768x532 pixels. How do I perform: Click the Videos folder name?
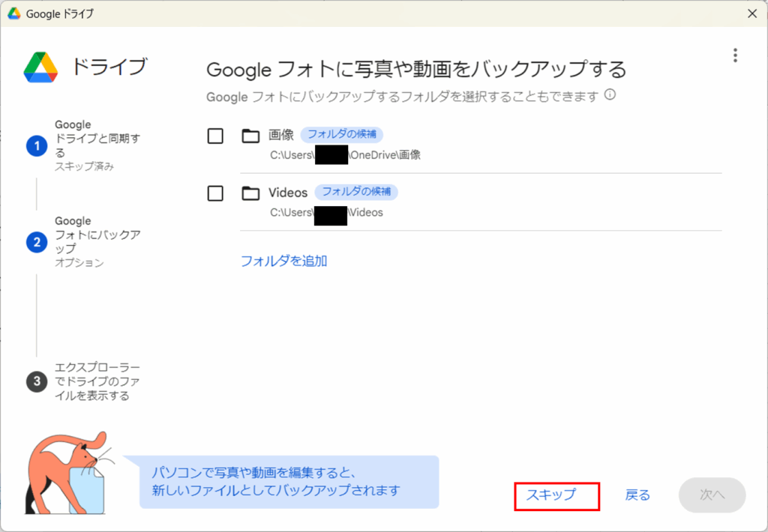288,193
